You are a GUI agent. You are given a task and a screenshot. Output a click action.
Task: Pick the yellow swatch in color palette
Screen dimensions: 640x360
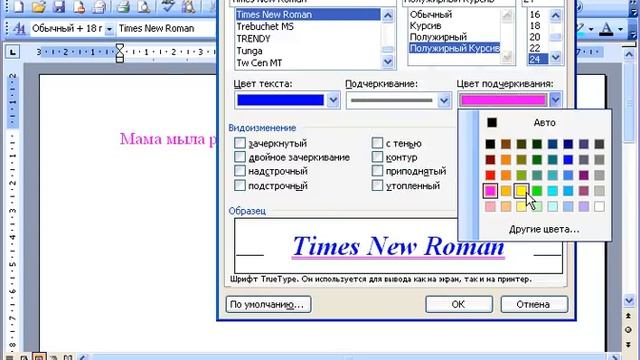(521, 191)
